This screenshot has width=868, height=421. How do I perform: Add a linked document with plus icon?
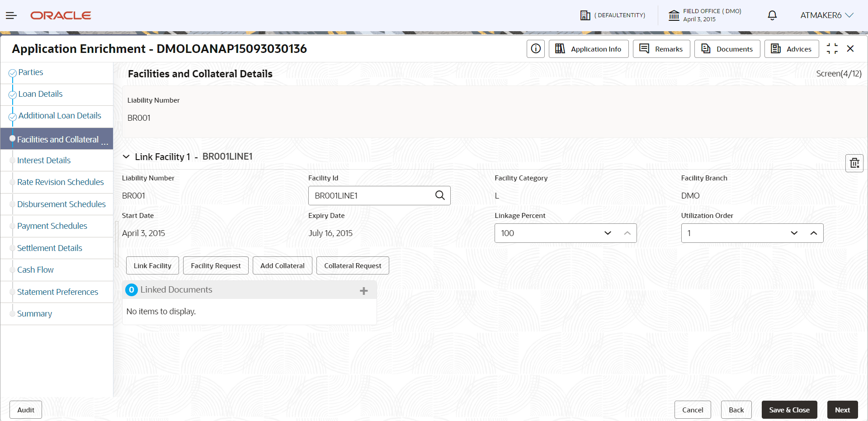(x=364, y=291)
